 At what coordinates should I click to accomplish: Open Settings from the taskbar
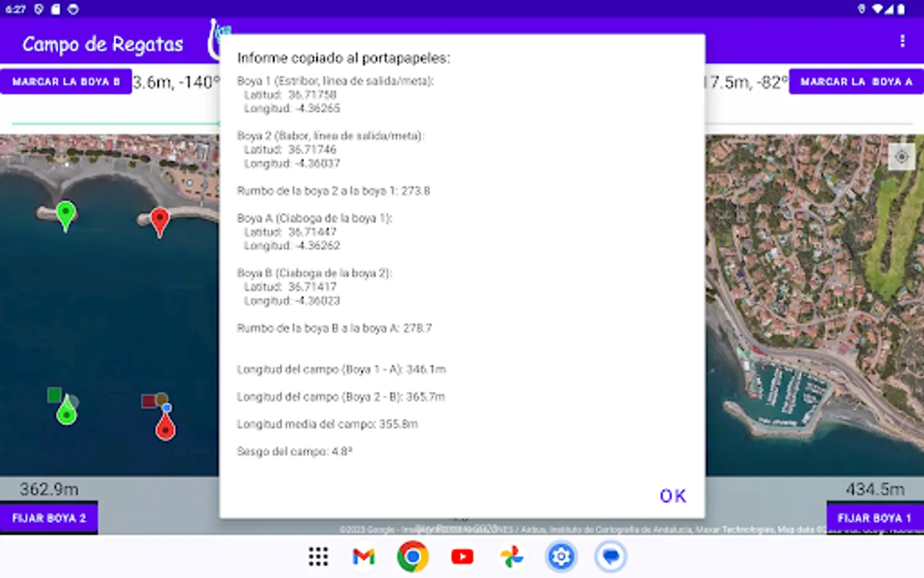tap(561, 556)
